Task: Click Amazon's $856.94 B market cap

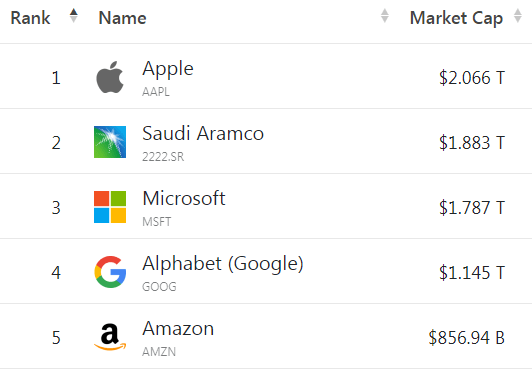Action: (x=467, y=338)
